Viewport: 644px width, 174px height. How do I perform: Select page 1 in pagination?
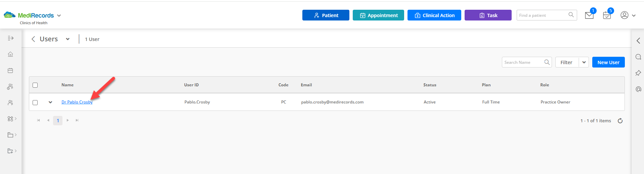click(58, 120)
